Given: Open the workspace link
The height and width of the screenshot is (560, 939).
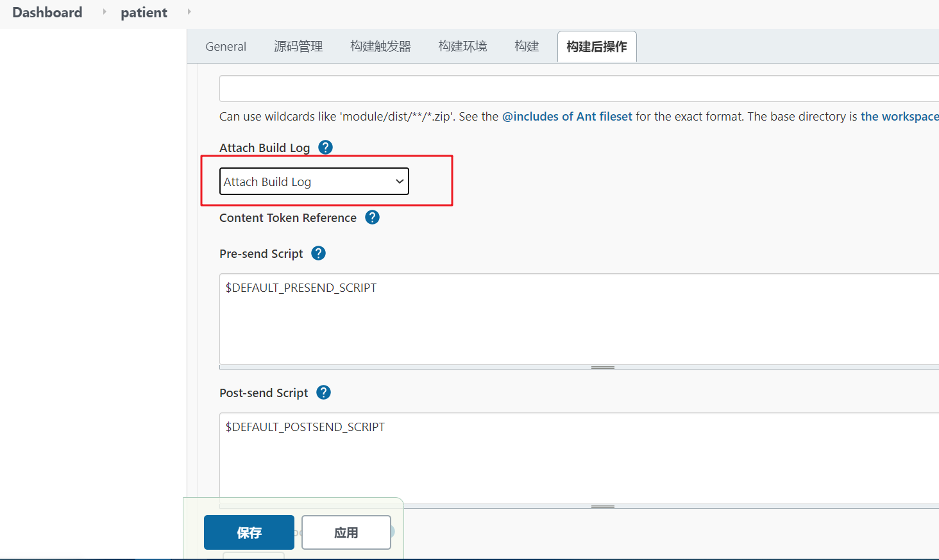Looking at the screenshot, I should [899, 117].
